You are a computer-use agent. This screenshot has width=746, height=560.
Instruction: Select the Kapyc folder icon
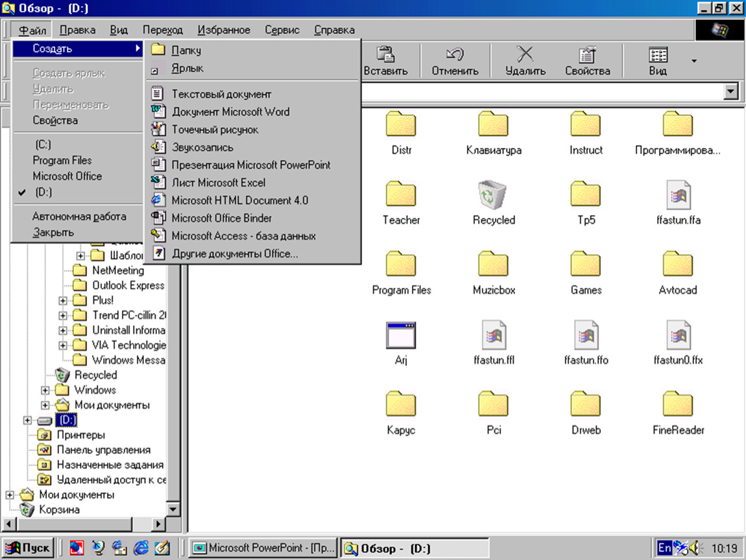pyautogui.click(x=401, y=404)
